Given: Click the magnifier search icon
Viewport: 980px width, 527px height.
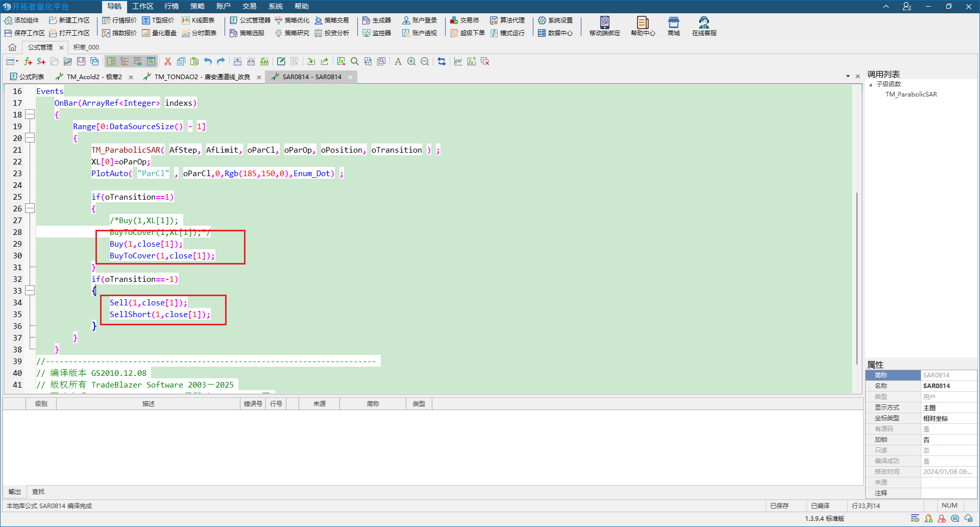Looking at the screenshot, I should 354,61.
